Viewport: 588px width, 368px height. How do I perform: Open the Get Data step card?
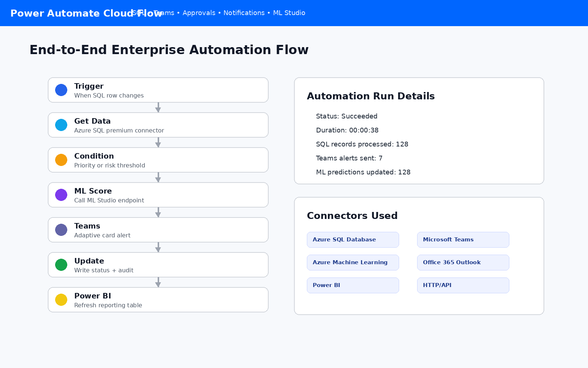point(158,125)
